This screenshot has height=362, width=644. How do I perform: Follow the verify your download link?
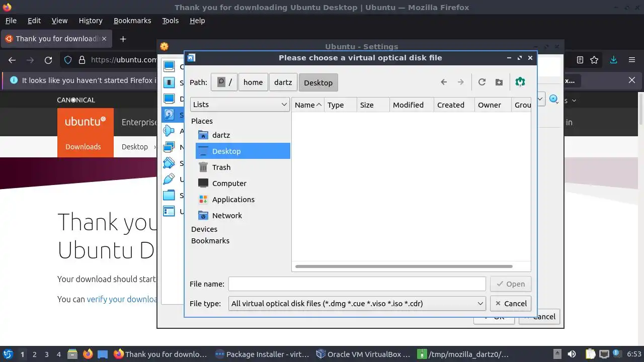coord(122,299)
